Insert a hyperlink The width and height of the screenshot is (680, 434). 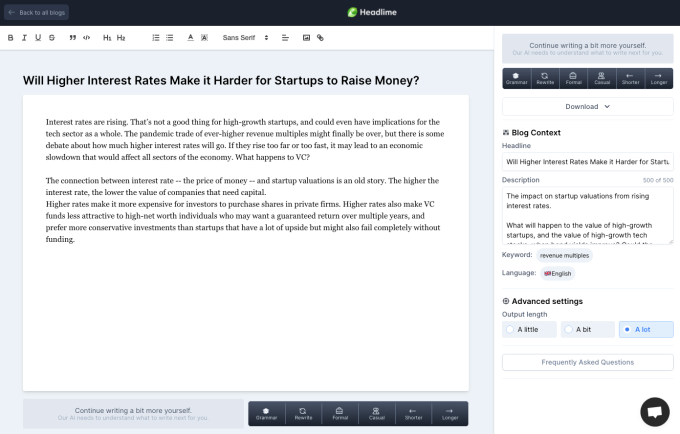320,38
